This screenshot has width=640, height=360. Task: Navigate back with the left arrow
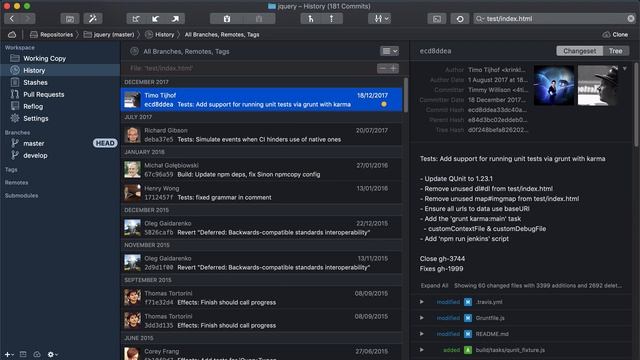click(12, 18)
